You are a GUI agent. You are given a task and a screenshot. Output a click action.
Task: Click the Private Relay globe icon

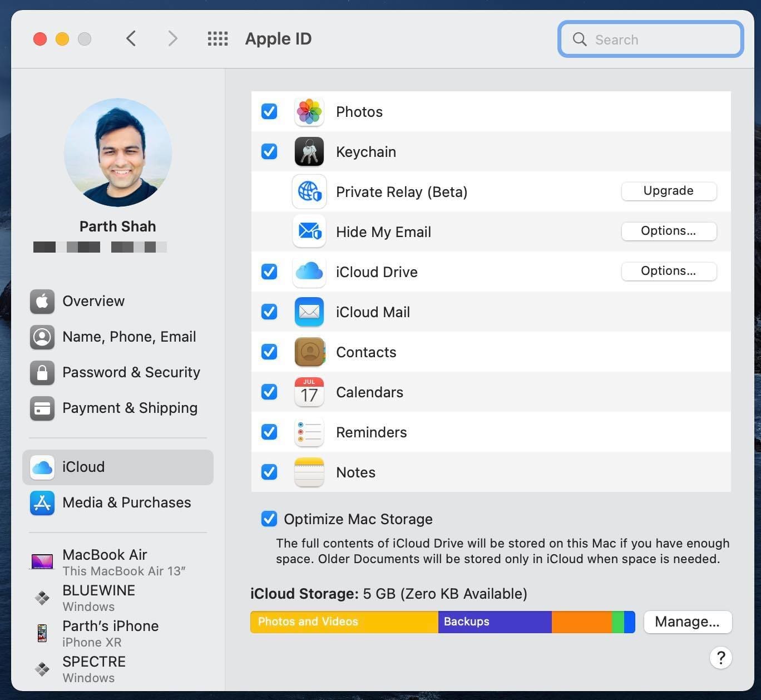pyautogui.click(x=309, y=192)
